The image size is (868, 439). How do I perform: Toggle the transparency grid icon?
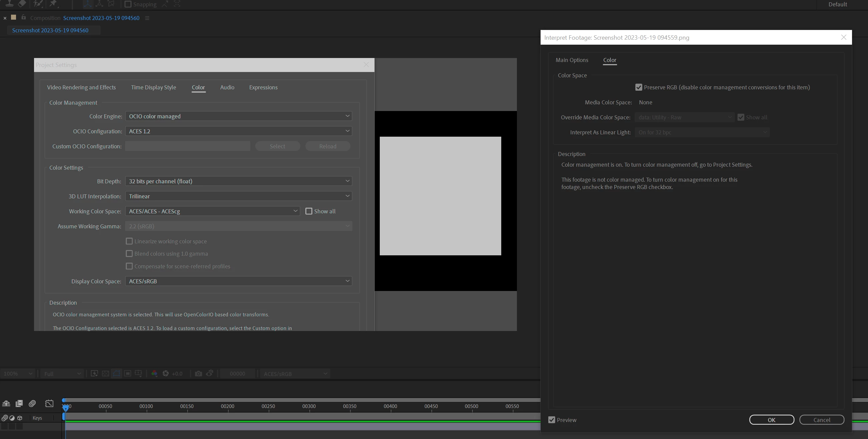pyautogui.click(x=105, y=373)
